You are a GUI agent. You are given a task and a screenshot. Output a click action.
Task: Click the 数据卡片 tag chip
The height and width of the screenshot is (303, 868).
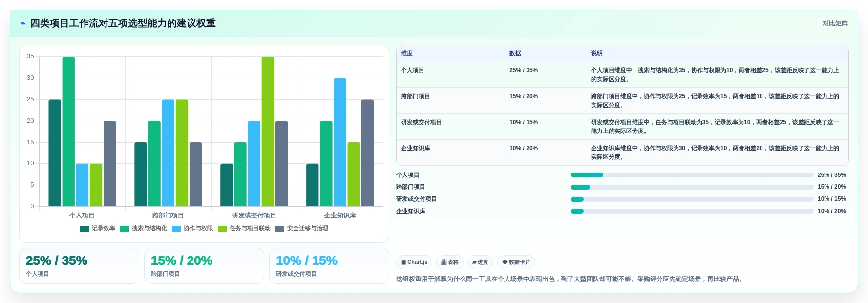tap(516, 262)
